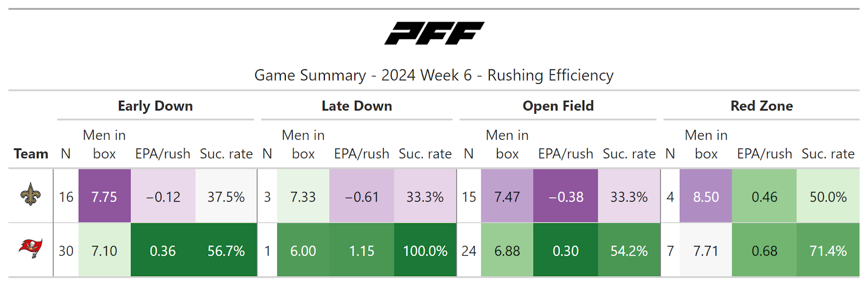This screenshot has width=868, height=286.
Task: Click the dark purple 7.75 cell
Action: tap(104, 197)
